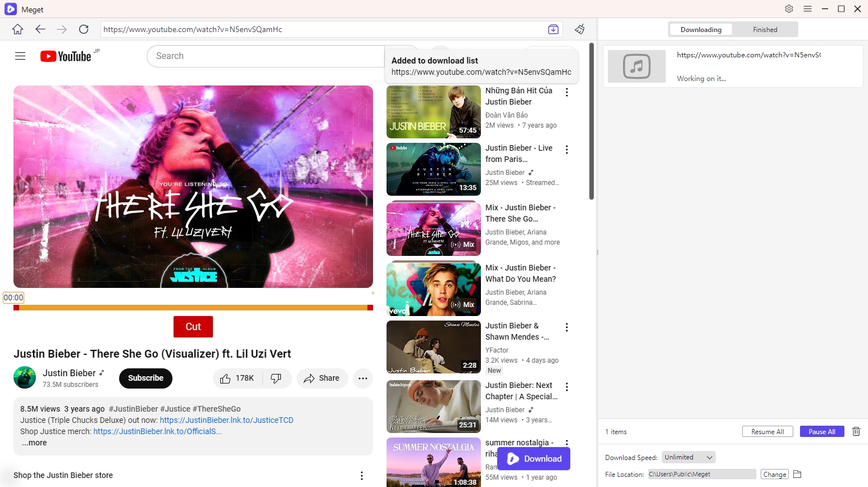Open the Download Speed Unlimited dropdown
Viewport: 868px width, 487px height.
(x=689, y=457)
